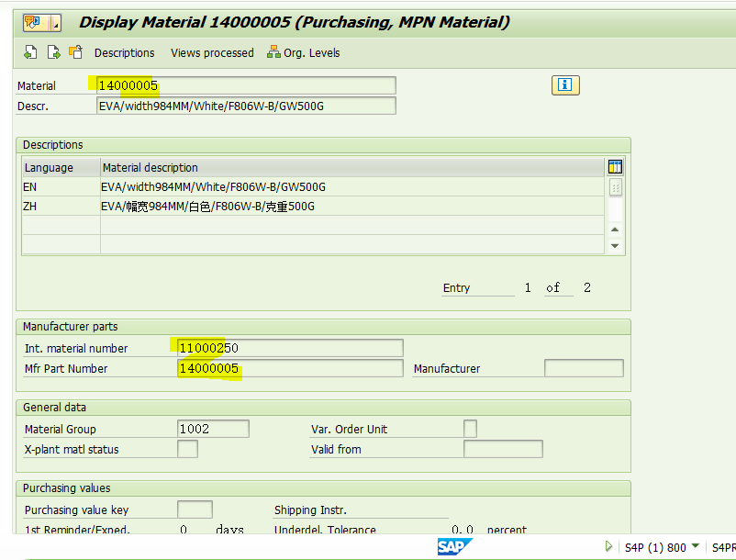The image size is (736, 560).
Task: Click the X-plant matl status field
Action: 187,449
